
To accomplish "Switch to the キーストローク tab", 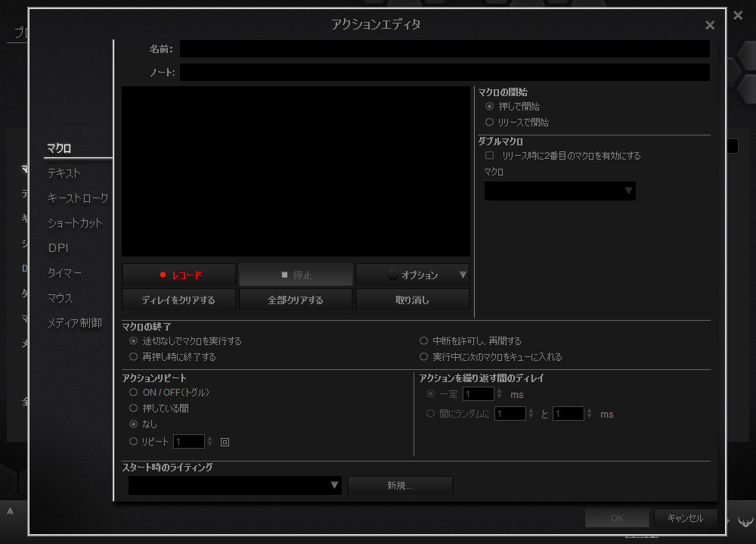I will click(x=78, y=198).
